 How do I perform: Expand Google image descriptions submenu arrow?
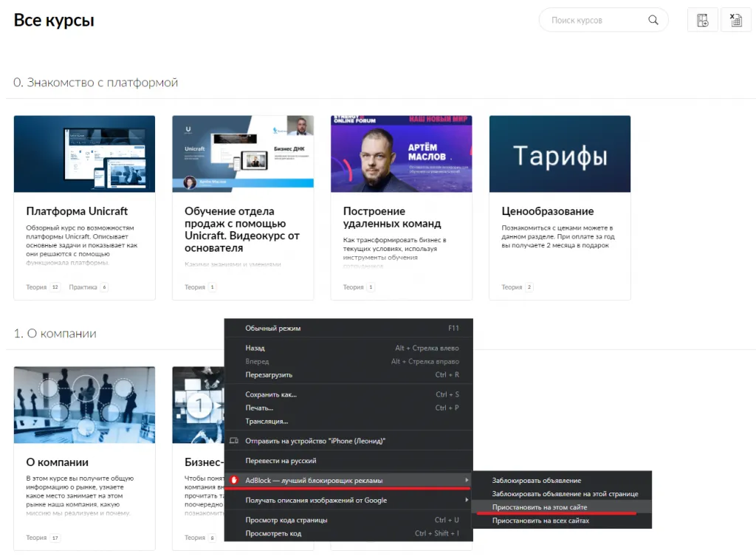click(x=467, y=500)
